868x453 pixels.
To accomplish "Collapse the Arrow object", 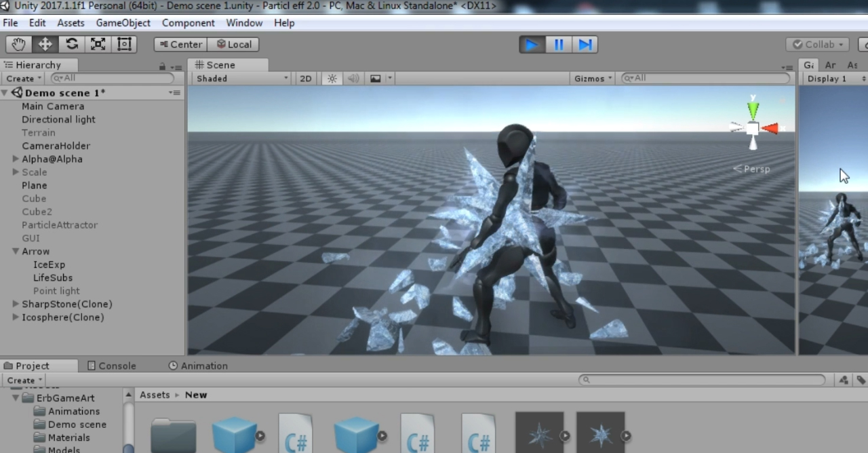I will pos(16,252).
